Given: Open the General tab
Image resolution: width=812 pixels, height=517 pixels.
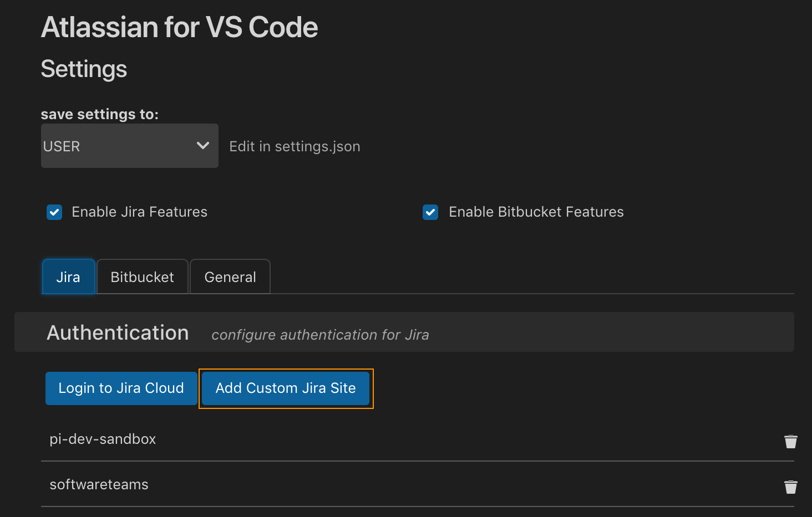Looking at the screenshot, I should coord(230,277).
